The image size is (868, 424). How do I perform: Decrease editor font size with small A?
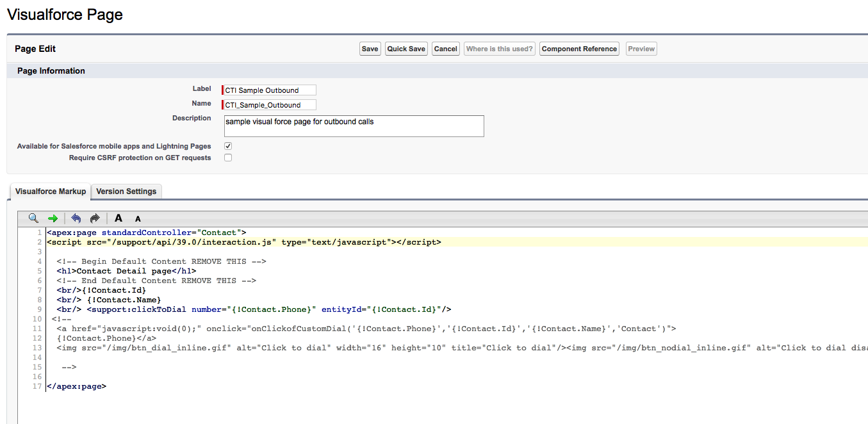tap(138, 219)
